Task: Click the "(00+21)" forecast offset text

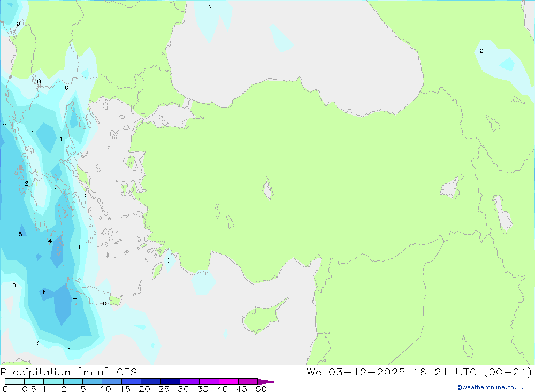Action: 508,372
